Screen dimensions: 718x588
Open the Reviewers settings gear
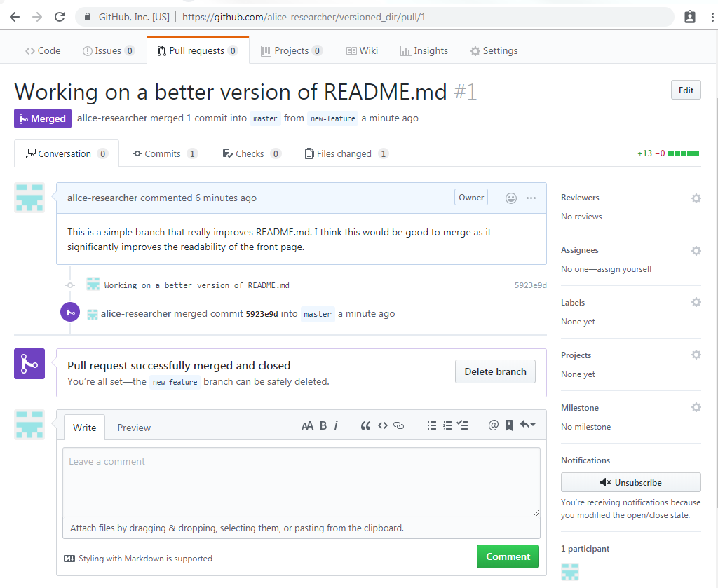pyautogui.click(x=696, y=198)
